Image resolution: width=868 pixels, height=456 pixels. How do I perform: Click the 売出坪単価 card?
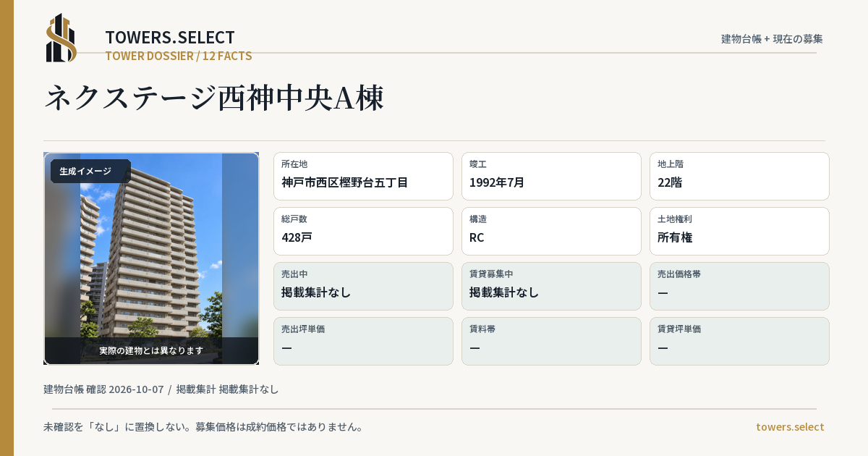click(x=363, y=341)
